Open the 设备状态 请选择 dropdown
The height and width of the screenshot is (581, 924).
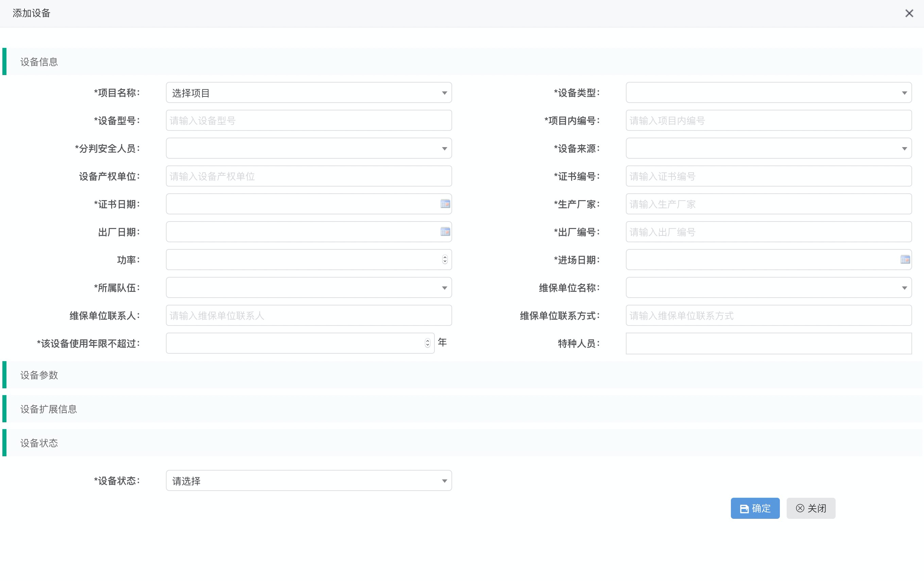(309, 480)
